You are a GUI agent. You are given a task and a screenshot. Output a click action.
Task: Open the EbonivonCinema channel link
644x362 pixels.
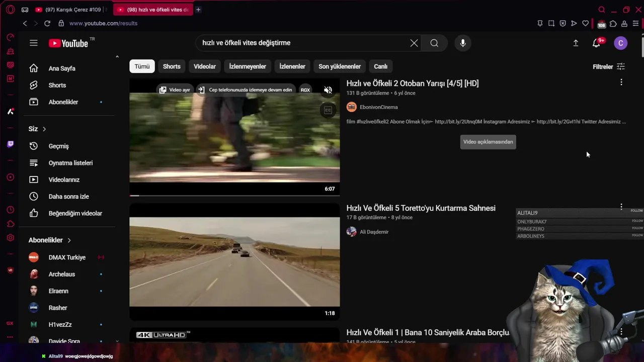click(379, 107)
